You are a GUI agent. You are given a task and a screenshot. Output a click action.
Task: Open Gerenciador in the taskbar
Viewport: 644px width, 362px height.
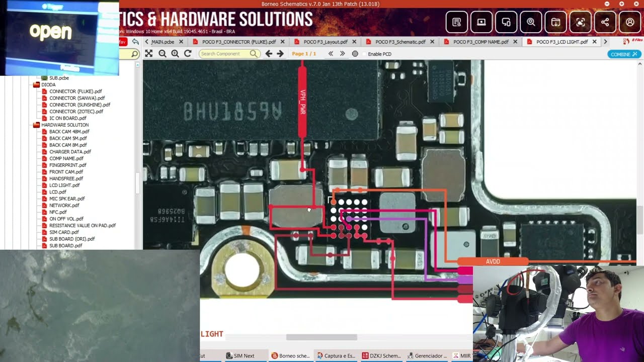[x=428, y=356]
